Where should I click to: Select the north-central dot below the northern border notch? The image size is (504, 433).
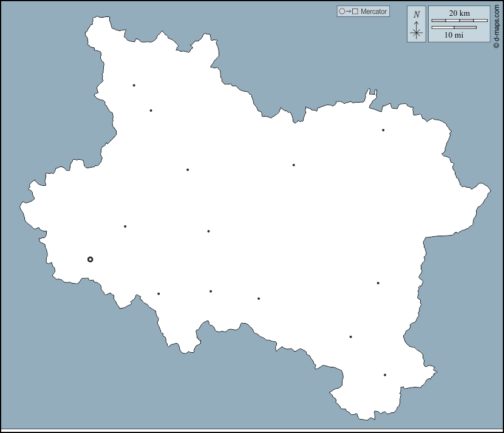coord(294,165)
